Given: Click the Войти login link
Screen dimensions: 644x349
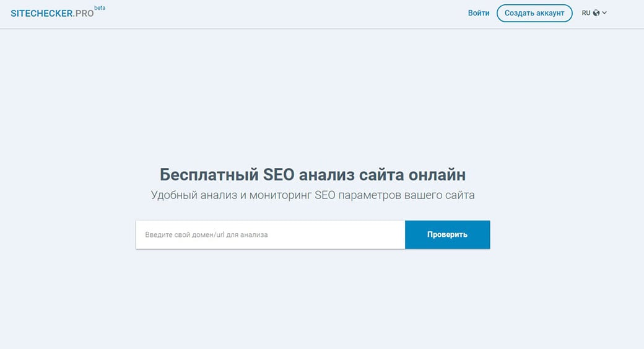Looking at the screenshot, I should [x=479, y=13].
